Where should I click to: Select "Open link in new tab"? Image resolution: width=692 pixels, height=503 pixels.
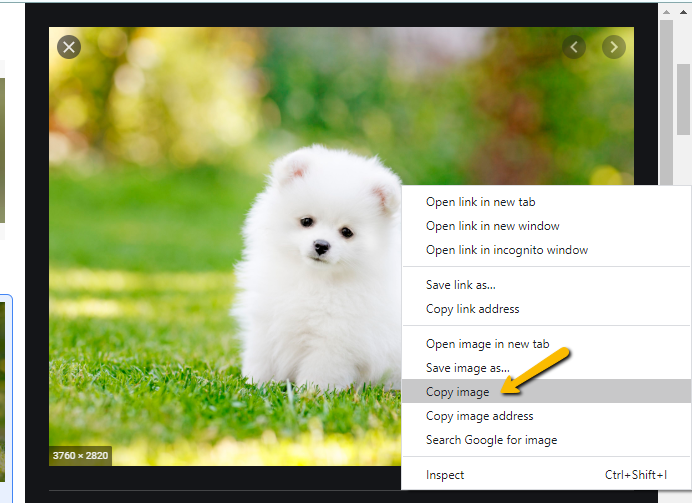[x=480, y=202]
